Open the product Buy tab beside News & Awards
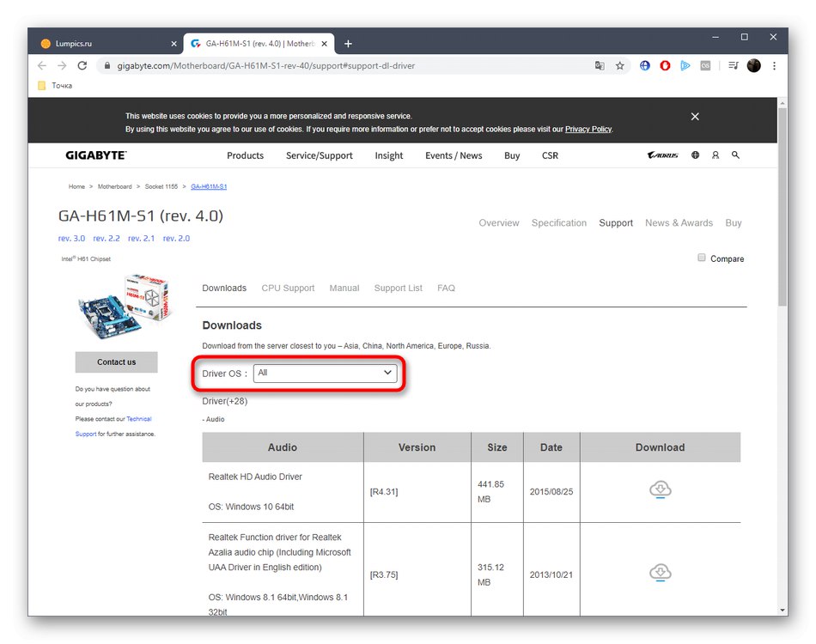 [734, 222]
